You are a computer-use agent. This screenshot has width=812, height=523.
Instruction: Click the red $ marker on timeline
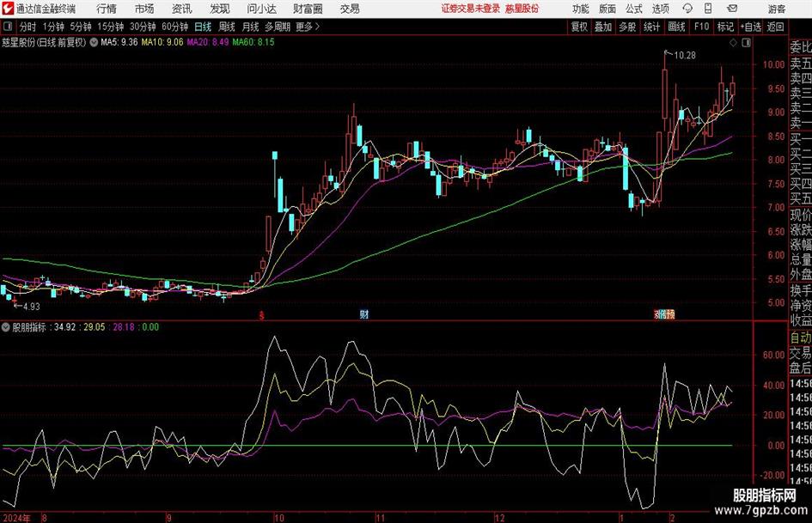click(x=261, y=315)
